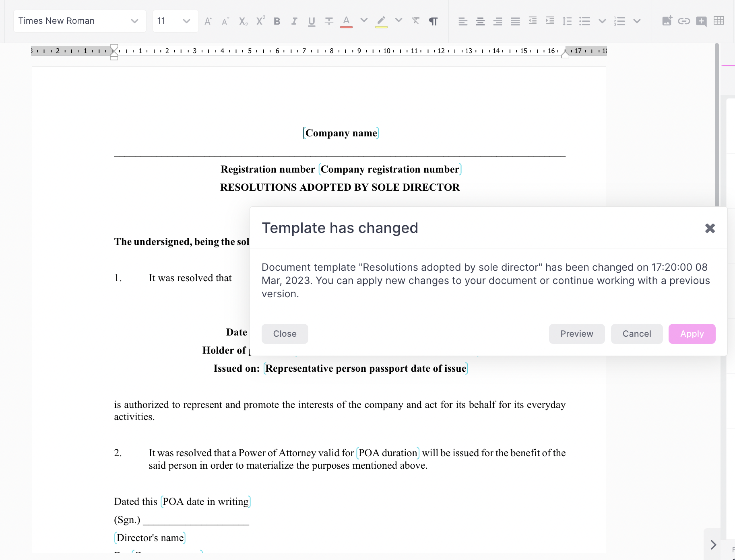Expand the font color options arrow
Screen dimensions: 735x560
(363, 20)
